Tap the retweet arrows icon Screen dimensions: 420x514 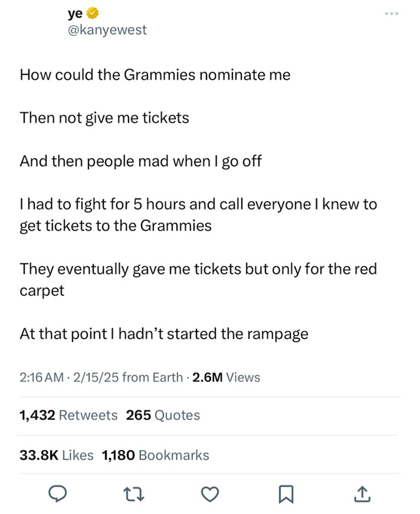pos(134,495)
